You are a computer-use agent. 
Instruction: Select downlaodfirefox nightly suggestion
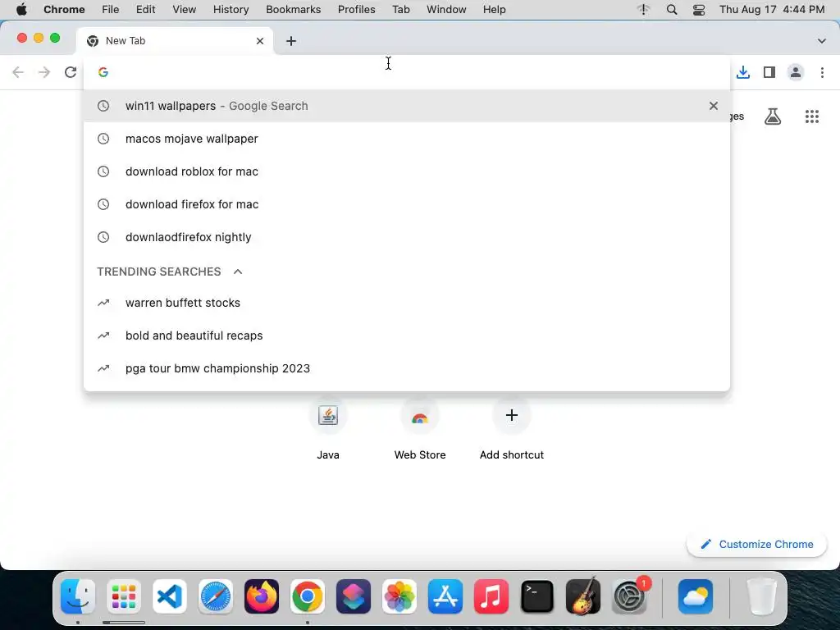(407, 237)
